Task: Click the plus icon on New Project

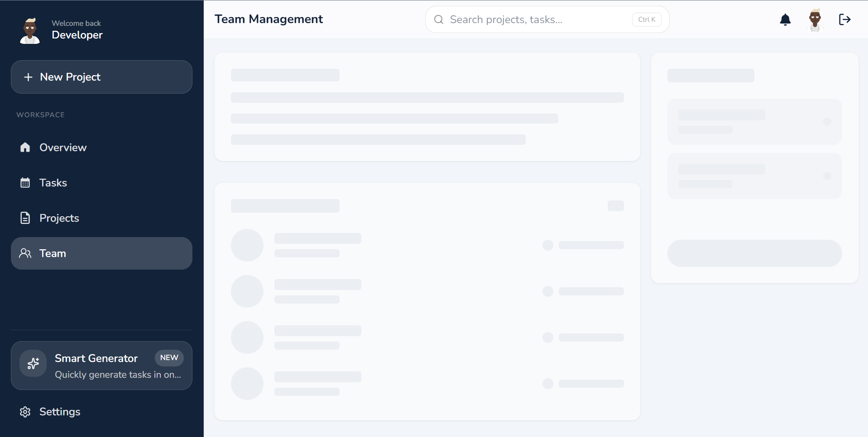Action: pos(28,77)
